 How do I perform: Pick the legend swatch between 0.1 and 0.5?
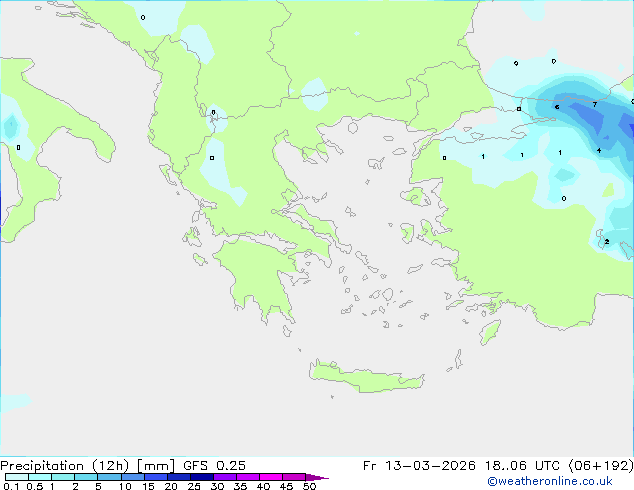(17, 477)
